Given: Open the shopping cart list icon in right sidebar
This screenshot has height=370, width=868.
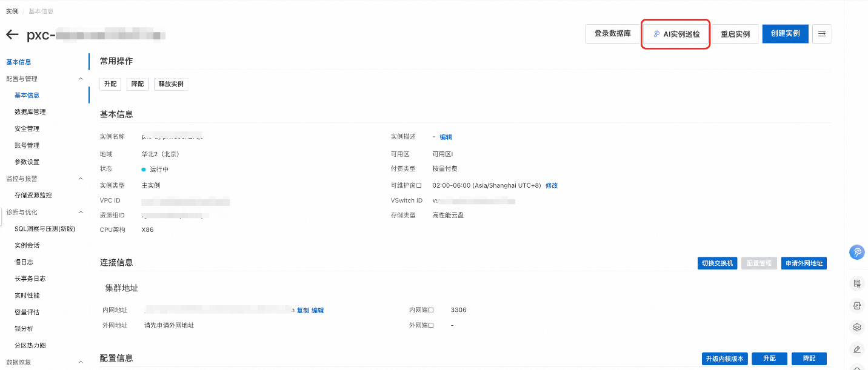Looking at the screenshot, I should click(x=857, y=283).
